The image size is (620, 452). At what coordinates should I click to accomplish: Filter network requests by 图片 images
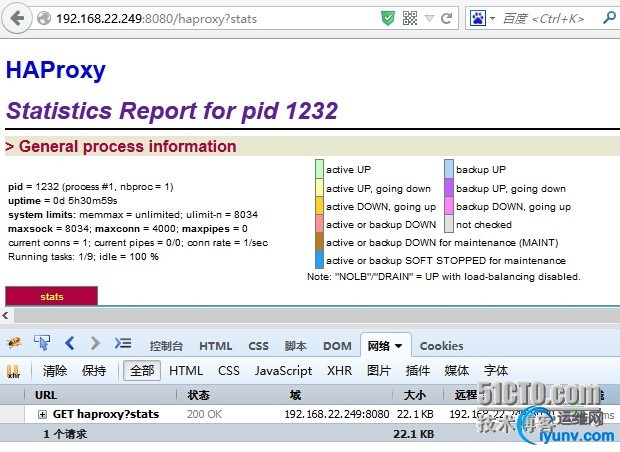pyautogui.click(x=379, y=371)
